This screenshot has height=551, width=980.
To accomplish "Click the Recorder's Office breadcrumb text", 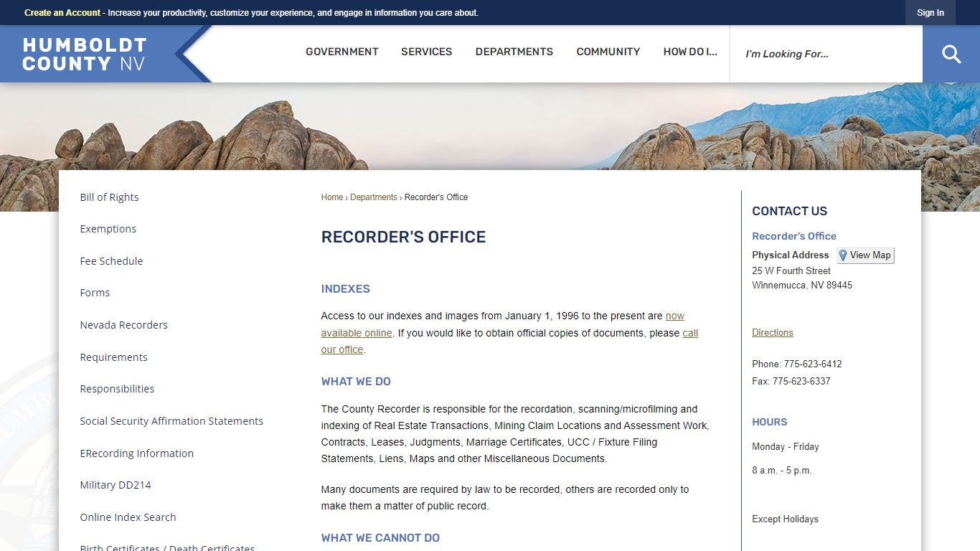I will 436,197.
